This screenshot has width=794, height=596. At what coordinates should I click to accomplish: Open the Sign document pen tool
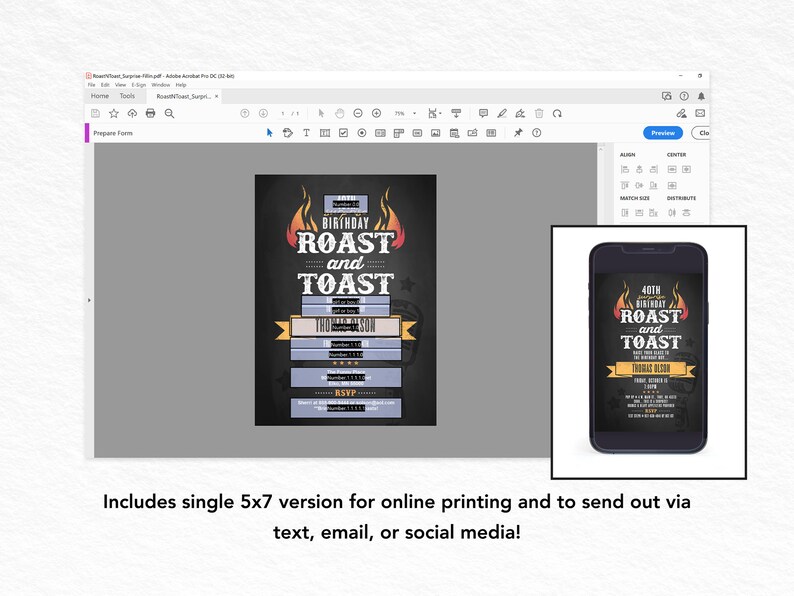520,113
